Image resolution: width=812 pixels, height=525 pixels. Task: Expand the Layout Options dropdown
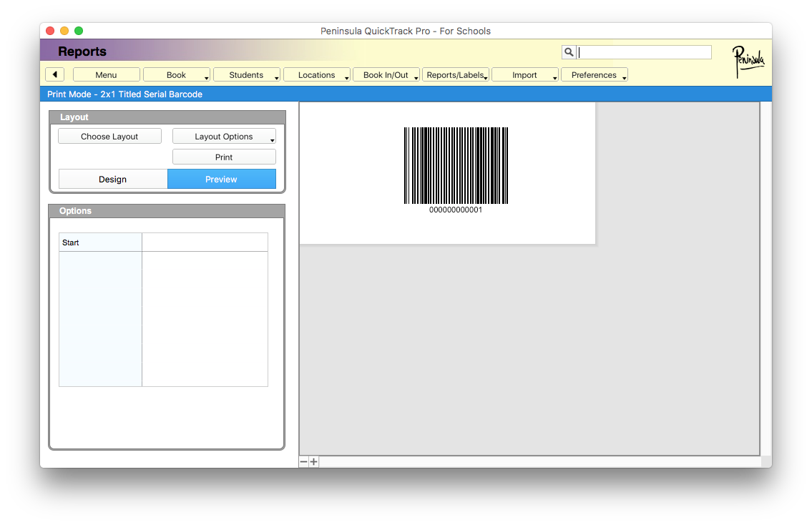224,136
